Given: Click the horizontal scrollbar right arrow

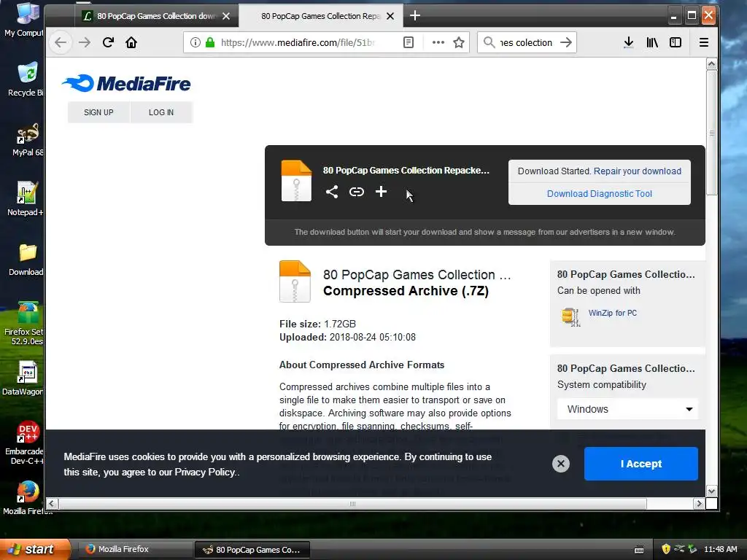Looking at the screenshot, I should point(699,503).
